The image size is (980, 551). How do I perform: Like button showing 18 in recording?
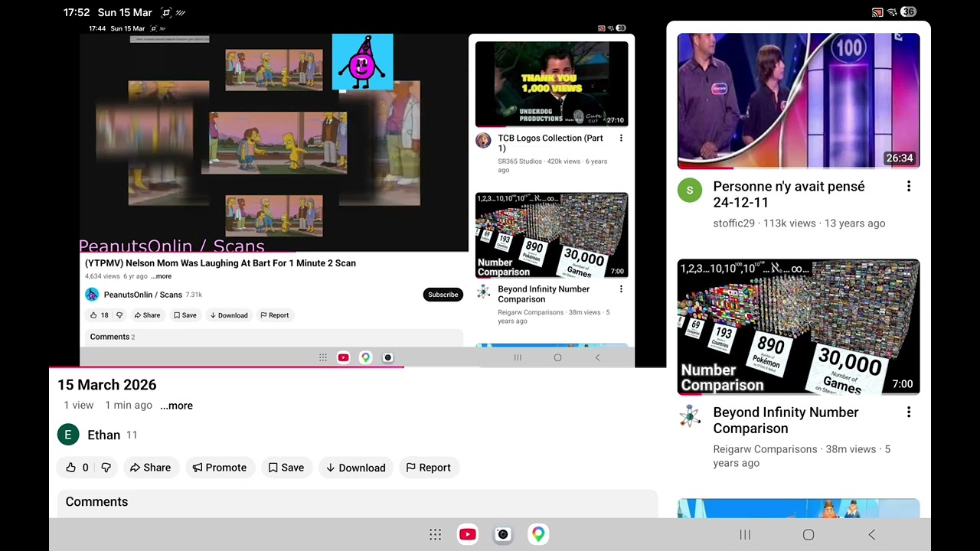click(x=100, y=315)
